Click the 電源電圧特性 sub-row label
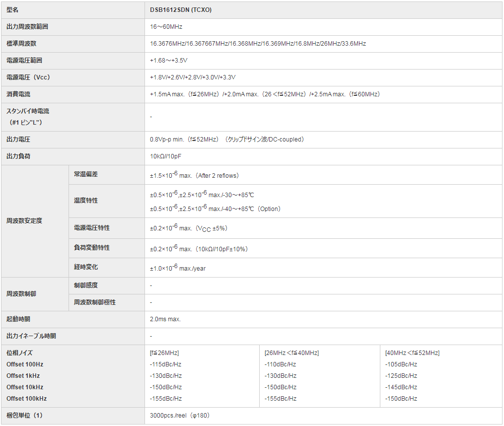504x426 pixels. pyautogui.click(x=92, y=228)
